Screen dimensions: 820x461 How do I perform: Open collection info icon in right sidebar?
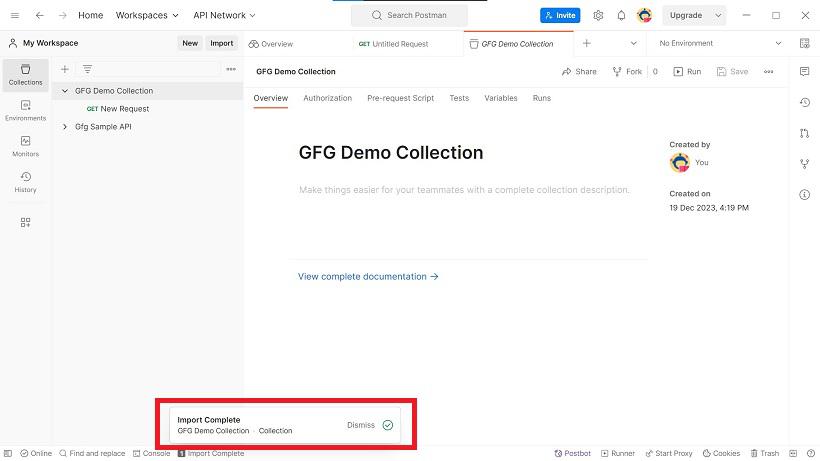click(804, 195)
